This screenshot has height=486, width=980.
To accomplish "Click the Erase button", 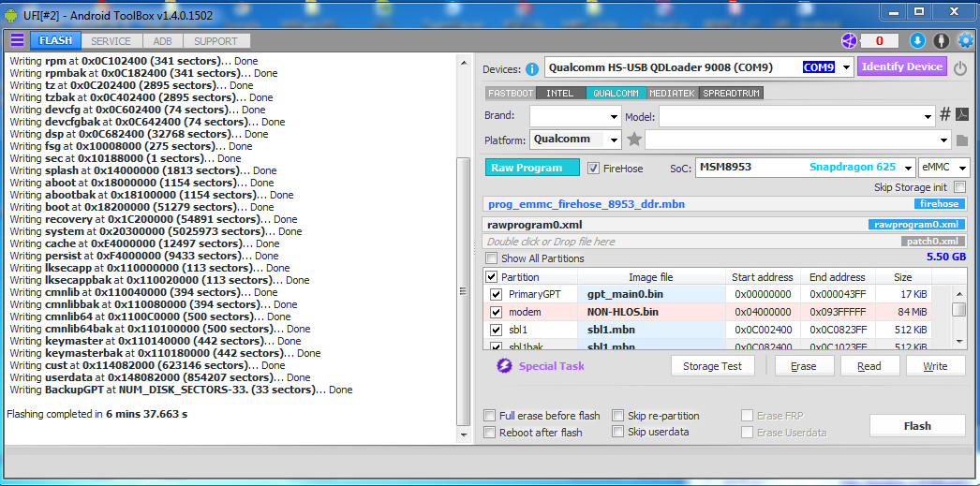I will pos(804,366).
